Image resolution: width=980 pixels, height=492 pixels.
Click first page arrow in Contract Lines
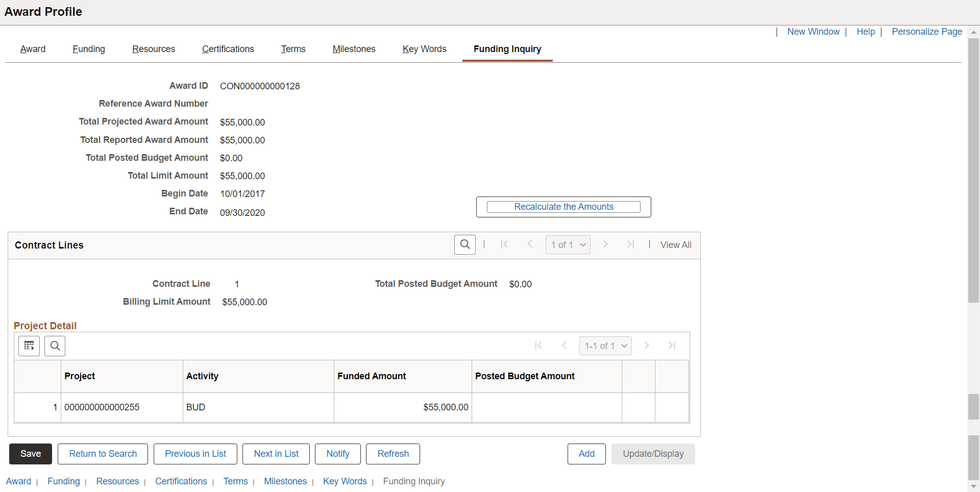504,244
